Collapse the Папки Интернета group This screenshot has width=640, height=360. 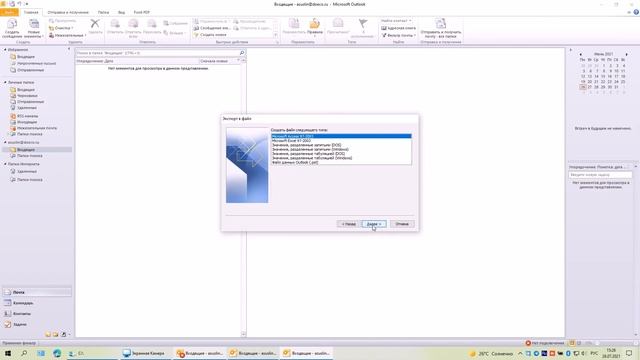pyautogui.click(x=5, y=164)
